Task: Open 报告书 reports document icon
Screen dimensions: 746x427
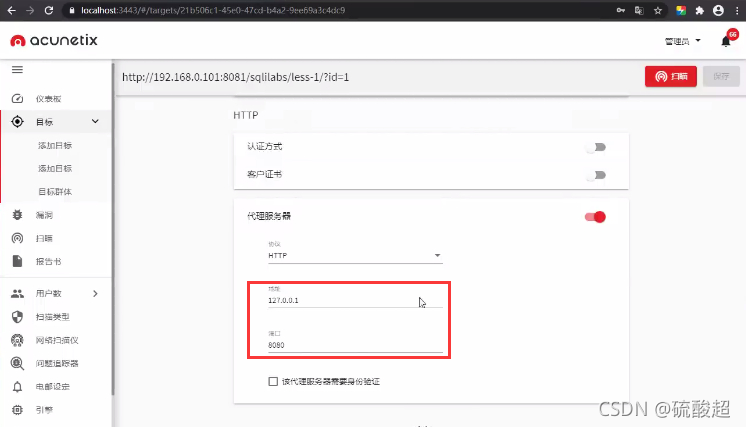Action: [x=17, y=261]
